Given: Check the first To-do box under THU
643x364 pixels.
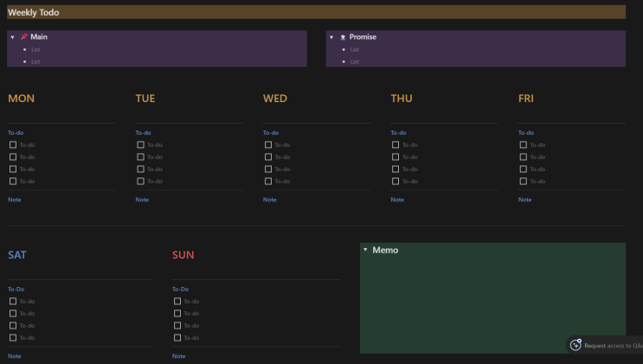Looking at the screenshot, I should point(395,144).
